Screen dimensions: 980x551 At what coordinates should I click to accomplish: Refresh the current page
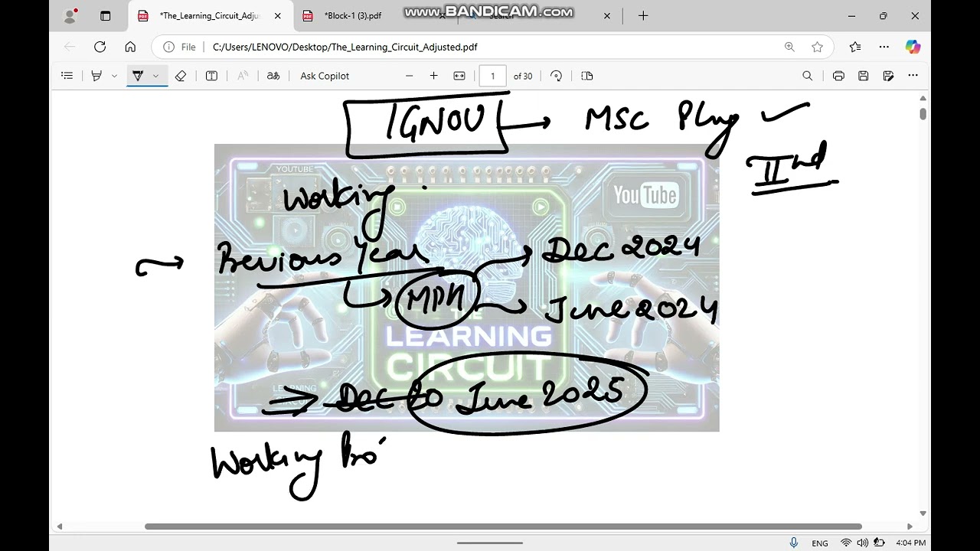(x=100, y=47)
